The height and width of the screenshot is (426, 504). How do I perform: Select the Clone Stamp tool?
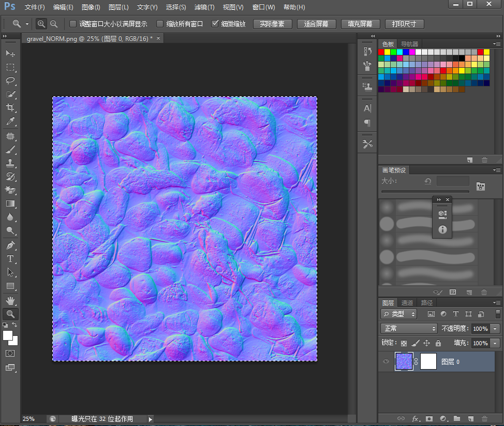(x=10, y=163)
